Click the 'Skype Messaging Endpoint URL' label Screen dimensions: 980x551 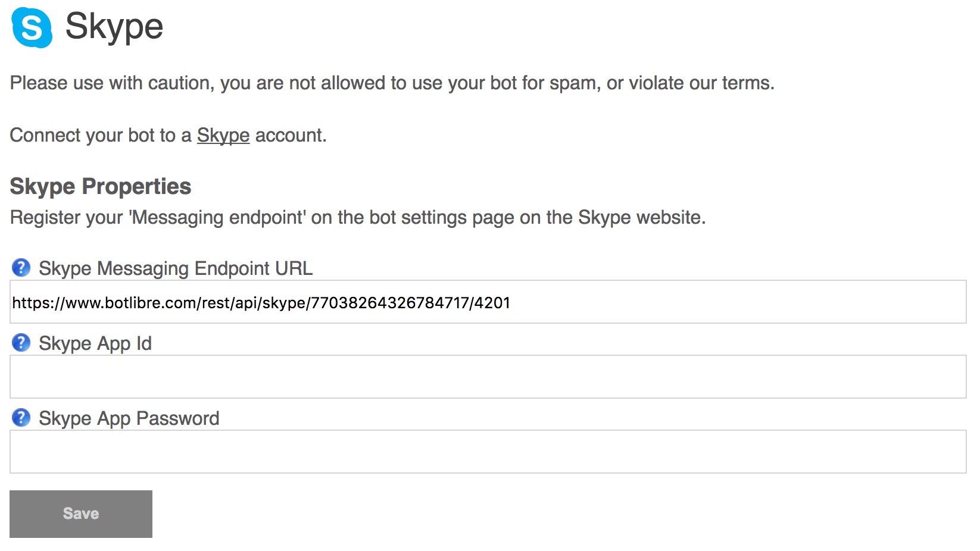pyautogui.click(x=176, y=268)
